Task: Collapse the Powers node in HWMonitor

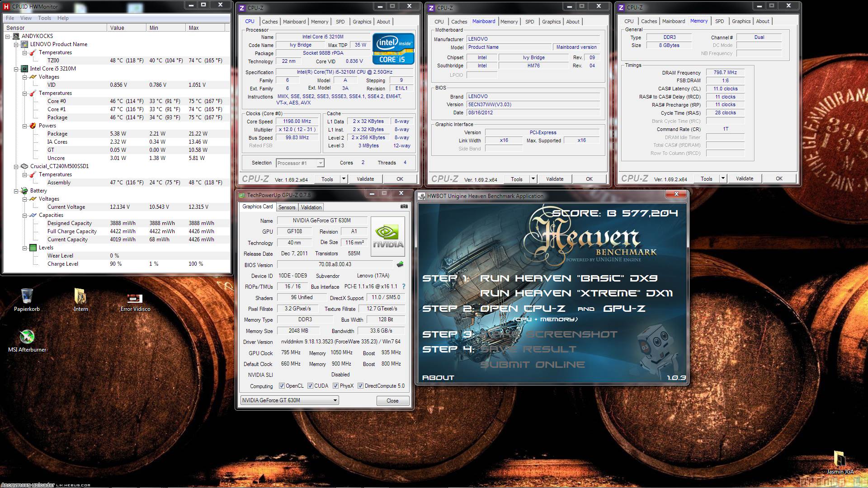Action: click(x=25, y=126)
